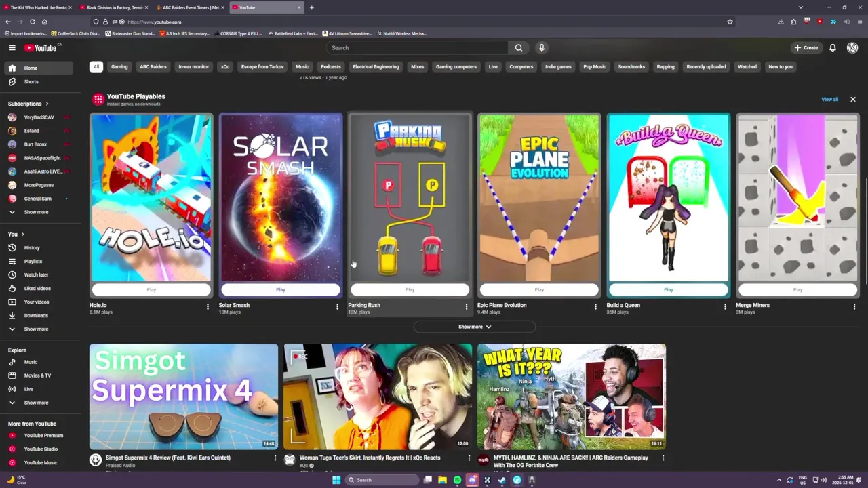
Task: Open Liked videos in the sidebar
Action: point(38,288)
